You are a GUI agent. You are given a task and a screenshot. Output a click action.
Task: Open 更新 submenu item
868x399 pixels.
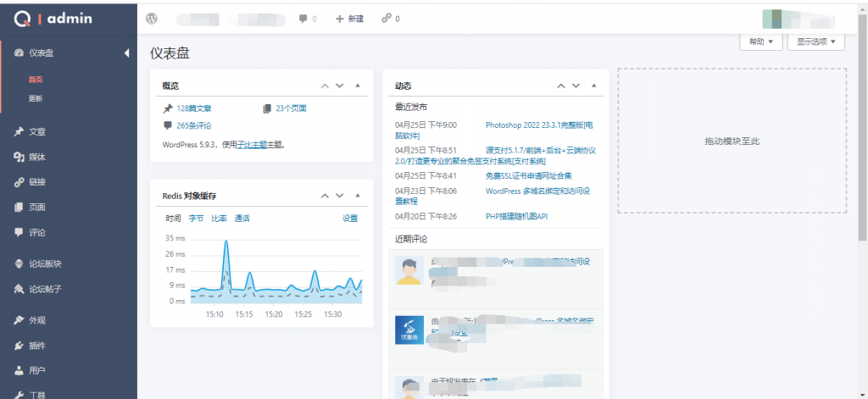[36, 98]
